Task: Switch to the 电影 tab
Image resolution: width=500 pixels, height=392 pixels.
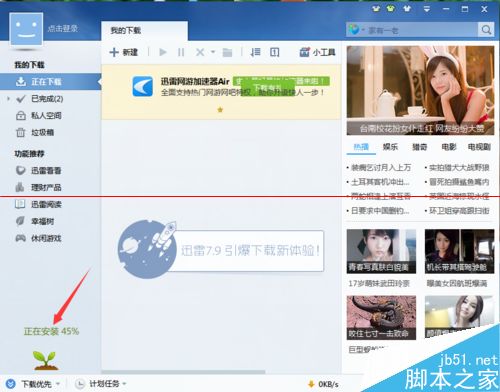Action: (x=448, y=147)
